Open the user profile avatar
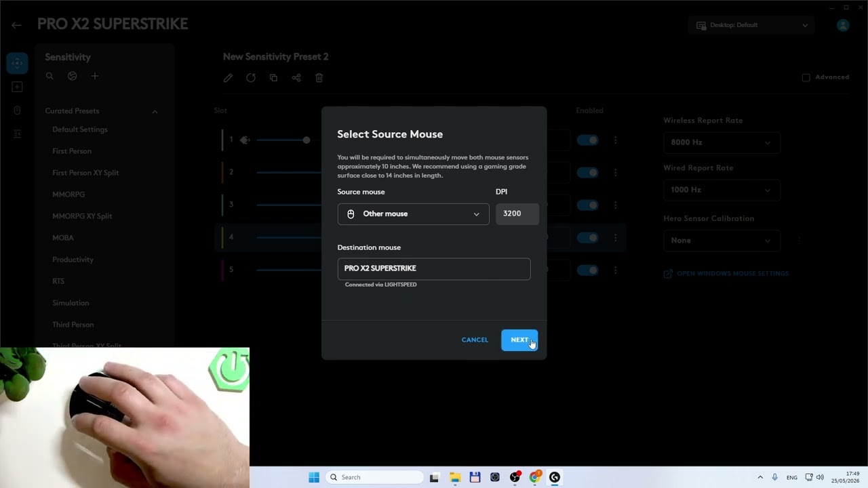This screenshot has height=488, width=868. tap(843, 25)
